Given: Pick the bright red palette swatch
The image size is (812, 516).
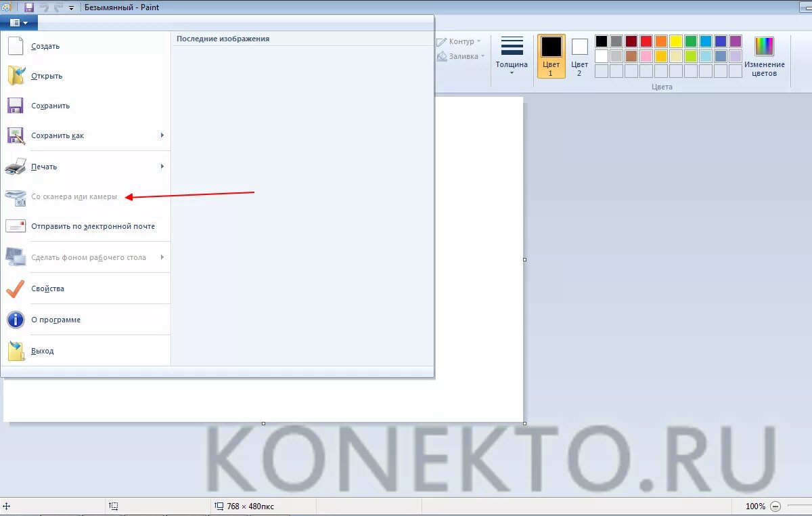Looking at the screenshot, I should [646, 41].
